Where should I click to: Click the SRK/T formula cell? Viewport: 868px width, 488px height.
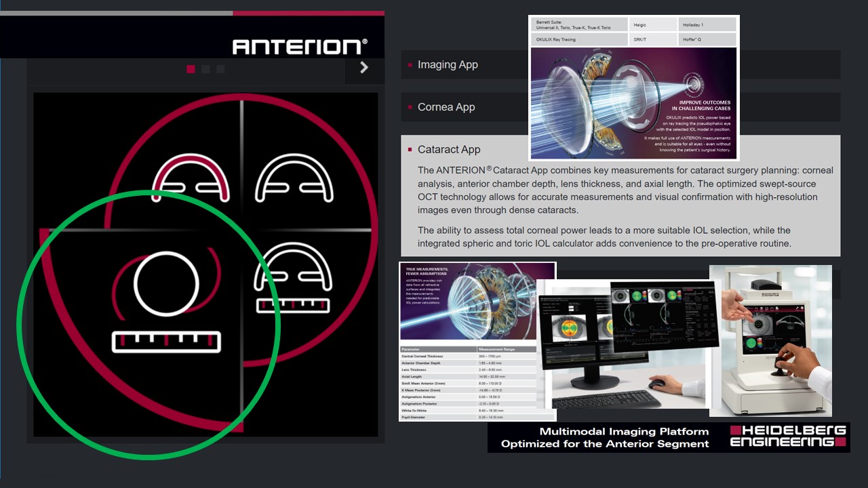tap(653, 39)
